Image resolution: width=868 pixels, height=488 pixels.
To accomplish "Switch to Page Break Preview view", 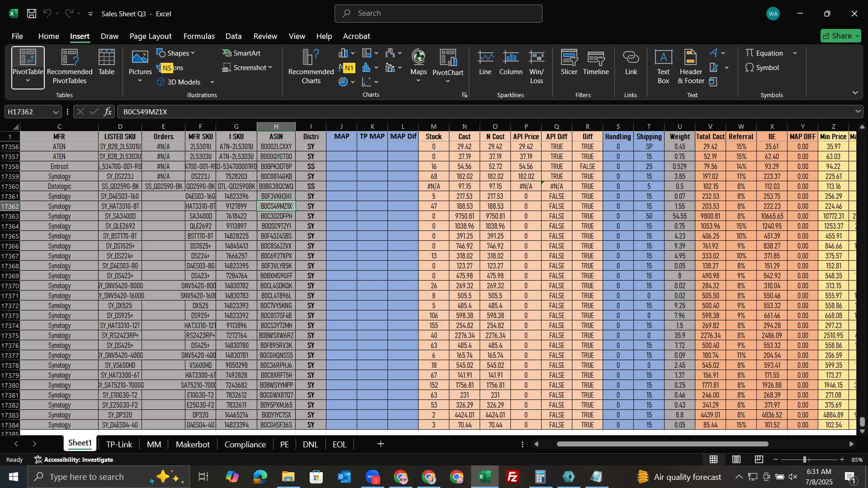I will 759,460.
